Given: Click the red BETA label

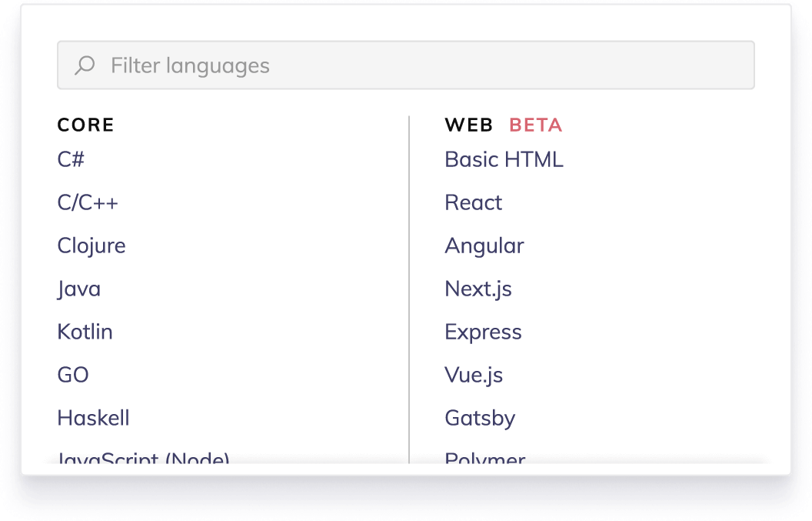Looking at the screenshot, I should (536, 125).
